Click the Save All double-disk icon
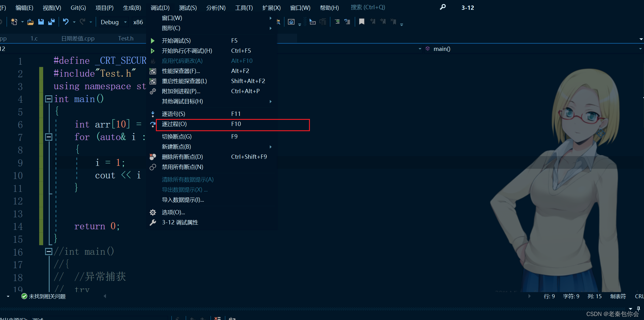 coord(51,22)
